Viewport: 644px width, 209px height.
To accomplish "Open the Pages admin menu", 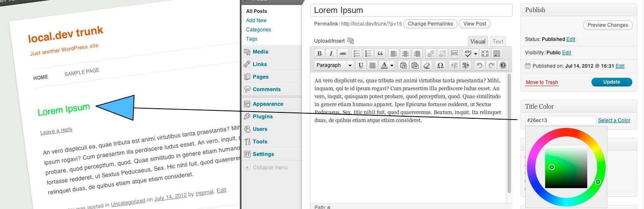I will pyautogui.click(x=272, y=77).
